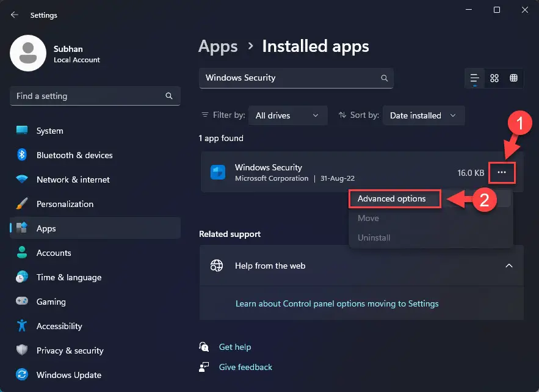Screen dimensions: 539x392
Task: Open the Filter by All drives dropdown
Action: 288,115
